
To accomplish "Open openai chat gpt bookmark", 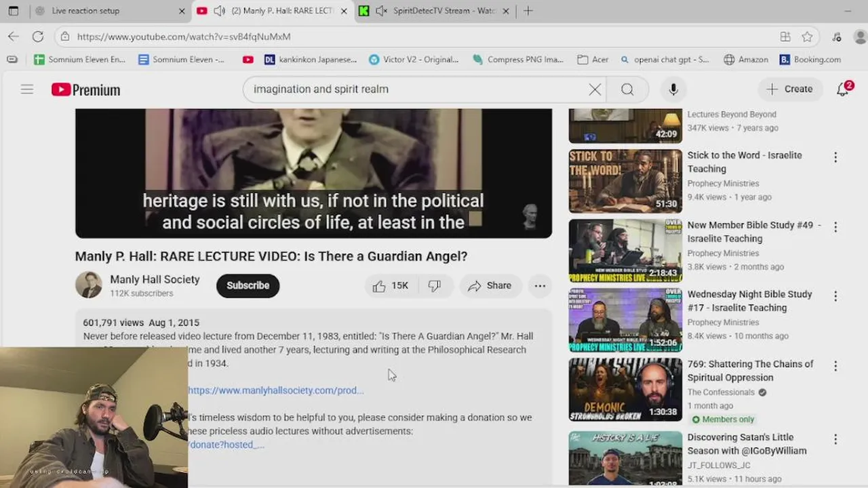I will point(665,60).
